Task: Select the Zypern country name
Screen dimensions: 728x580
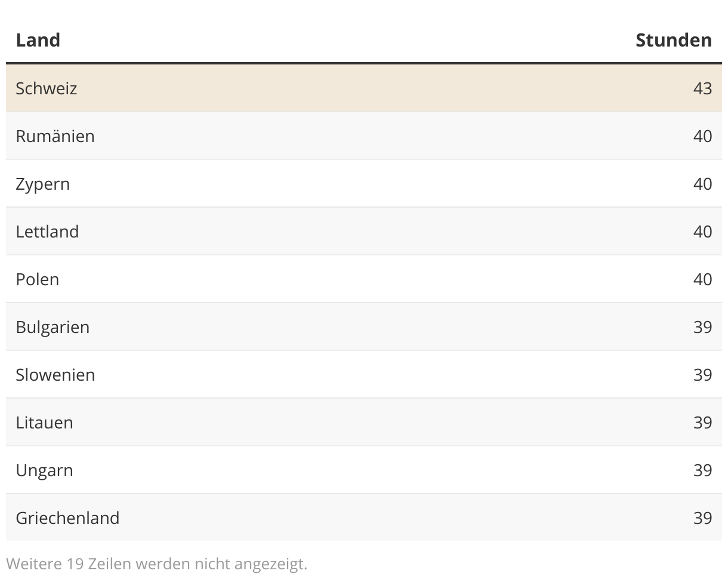Action: [x=42, y=184]
